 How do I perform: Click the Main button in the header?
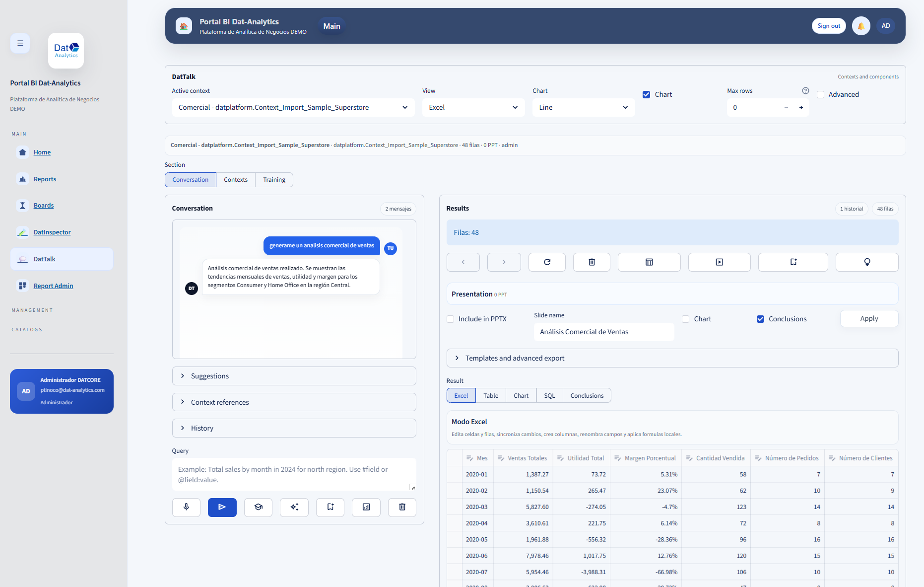(x=331, y=26)
